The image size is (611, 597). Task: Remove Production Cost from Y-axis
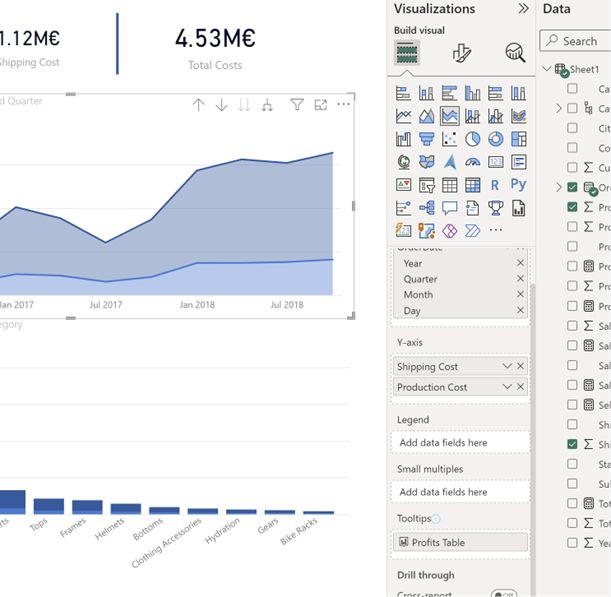(521, 387)
